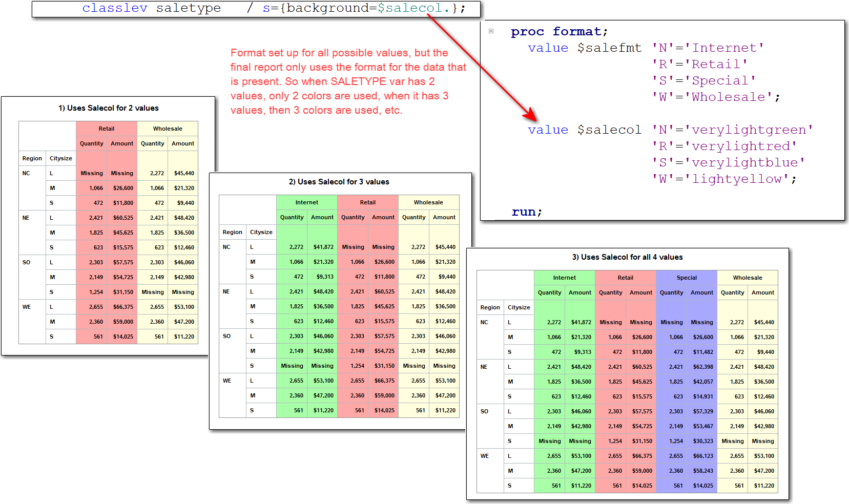Click the explanatory red paragraph text

(x=347, y=81)
